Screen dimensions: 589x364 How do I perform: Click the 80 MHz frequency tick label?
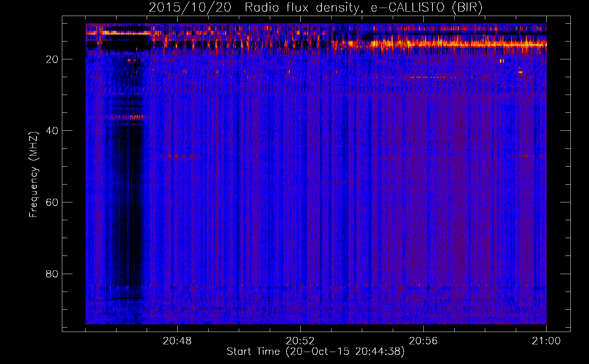pos(52,274)
